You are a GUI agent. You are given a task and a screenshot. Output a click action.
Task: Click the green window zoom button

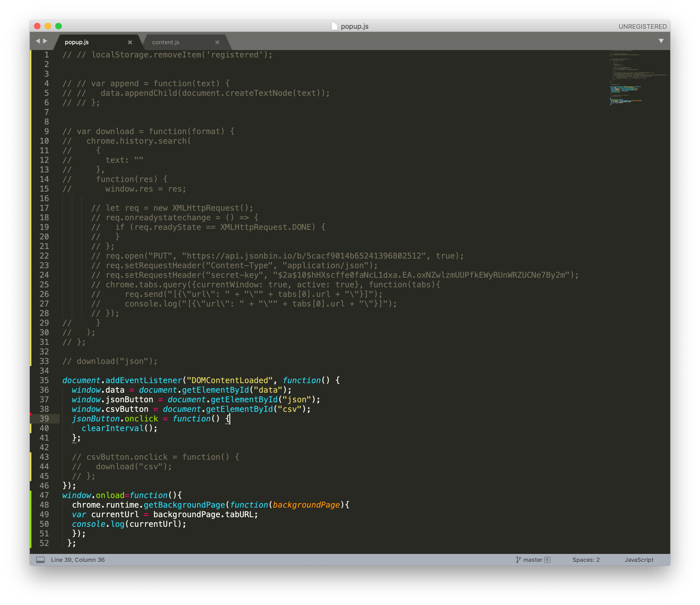pyautogui.click(x=59, y=26)
